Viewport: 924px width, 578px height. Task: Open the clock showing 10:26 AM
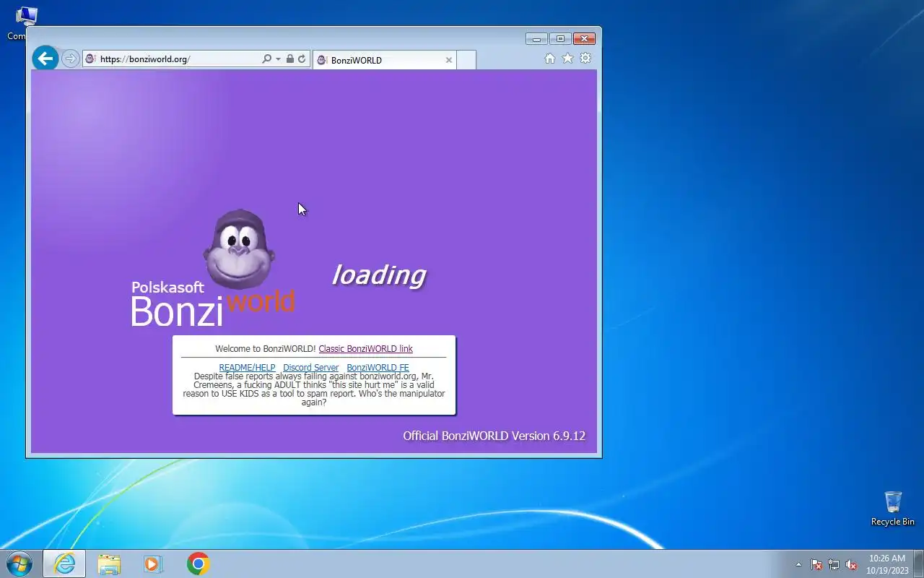click(886, 564)
